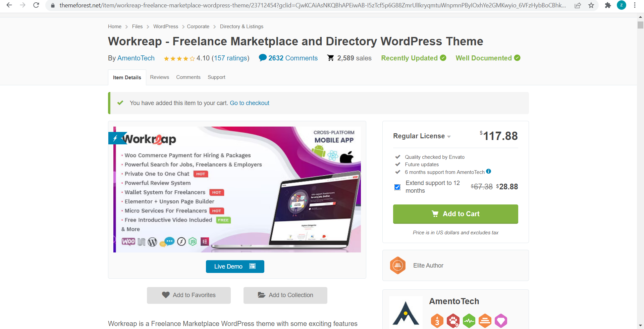Open the Comments tab

pos(188,77)
